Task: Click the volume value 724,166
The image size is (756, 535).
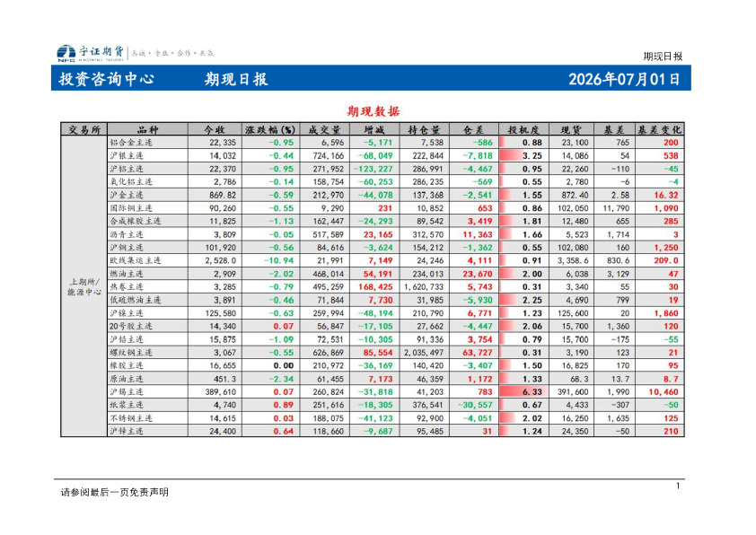Action: [x=329, y=155]
